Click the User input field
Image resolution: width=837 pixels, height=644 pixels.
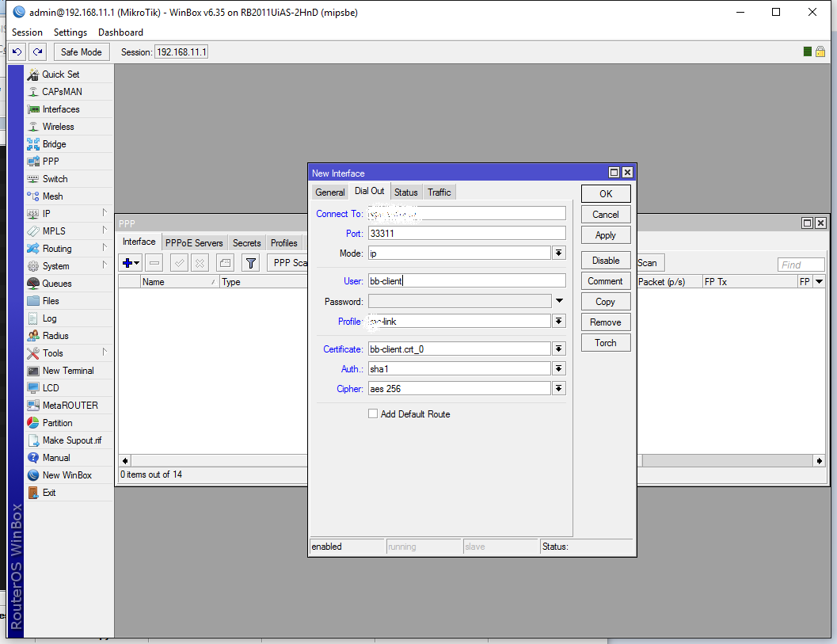pyautogui.click(x=467, y=281)
